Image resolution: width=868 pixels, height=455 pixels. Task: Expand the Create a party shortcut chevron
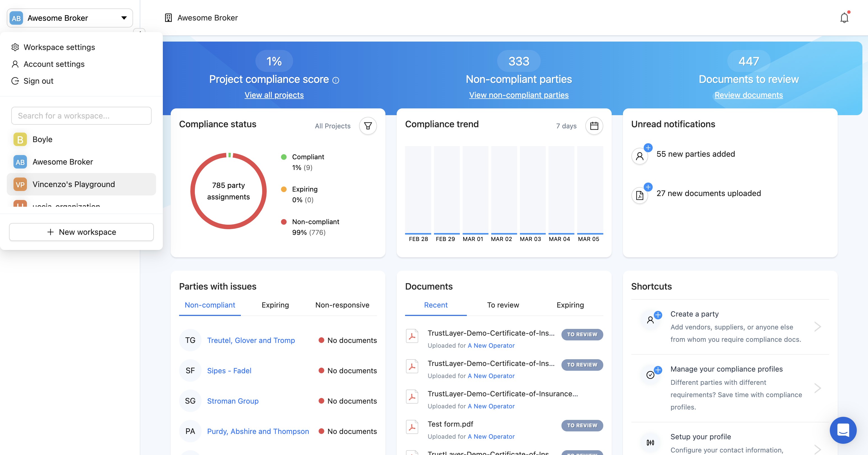pyautogui.click(x=817, y=326)
